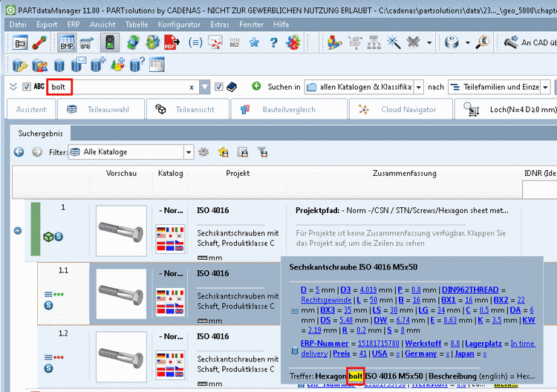Switch to the Bauteilvergleich tab

tap(289, 109)
